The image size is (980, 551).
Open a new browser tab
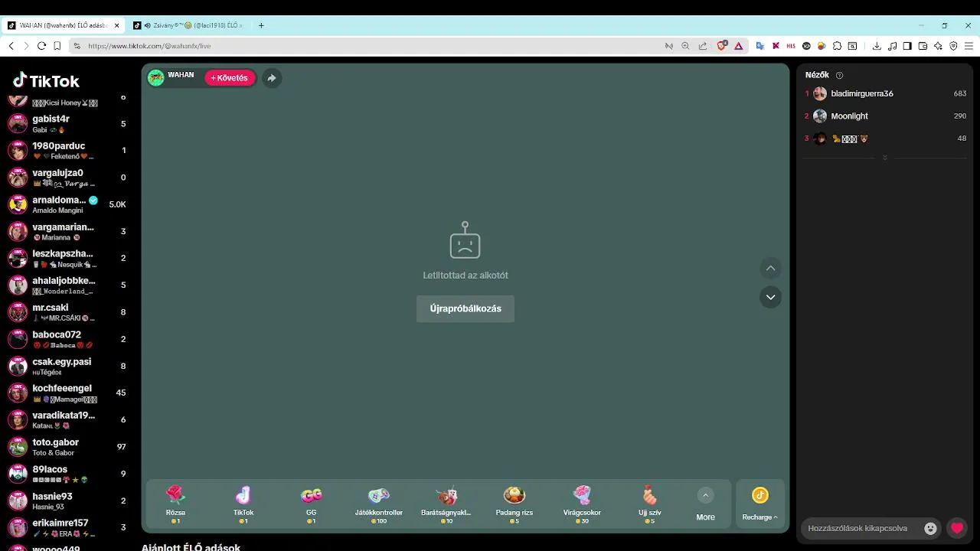point(261,25)
